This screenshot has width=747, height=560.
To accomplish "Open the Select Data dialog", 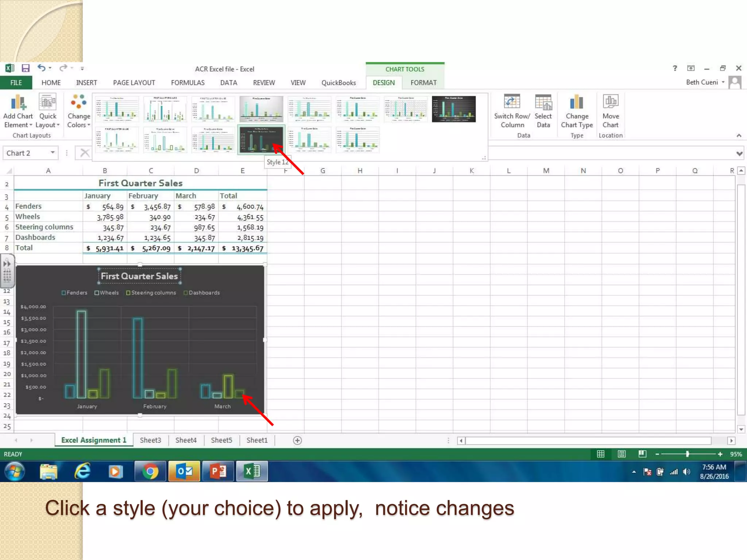I will (543, 102).
